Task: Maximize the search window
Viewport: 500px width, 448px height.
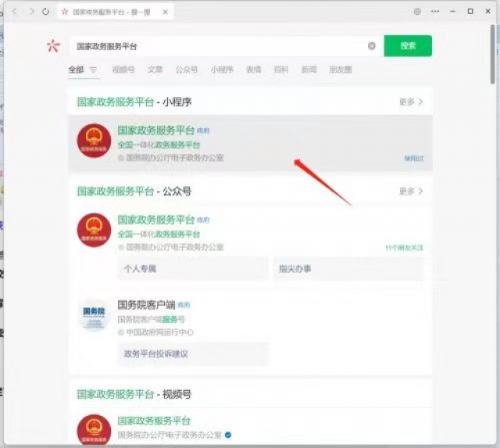Action: 470,12
